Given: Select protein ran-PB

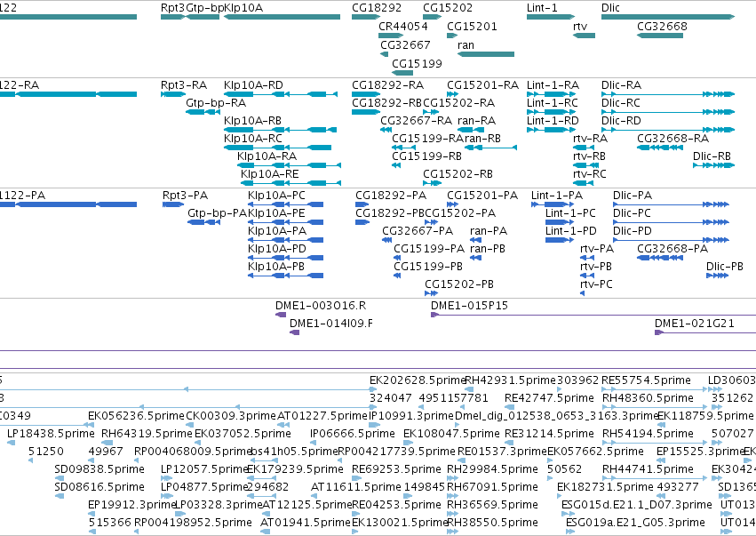Looking at the screenshot, I should 476,258.
